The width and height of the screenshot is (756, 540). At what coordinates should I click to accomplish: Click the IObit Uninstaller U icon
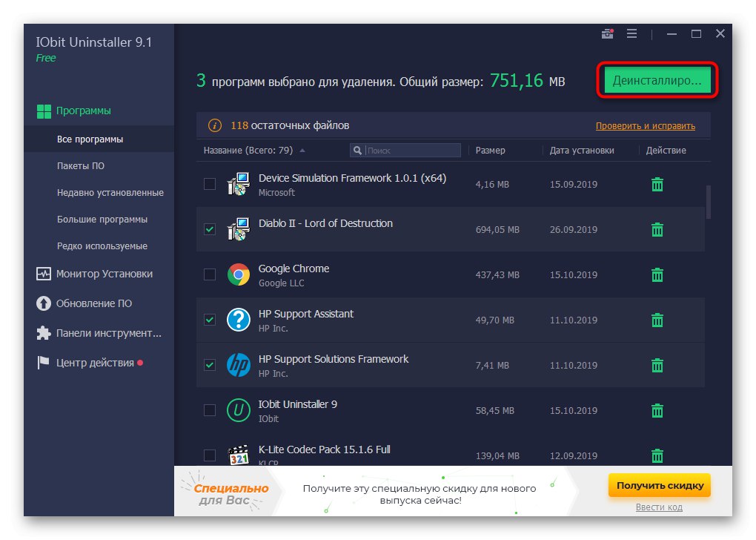[x=239, y=410]
